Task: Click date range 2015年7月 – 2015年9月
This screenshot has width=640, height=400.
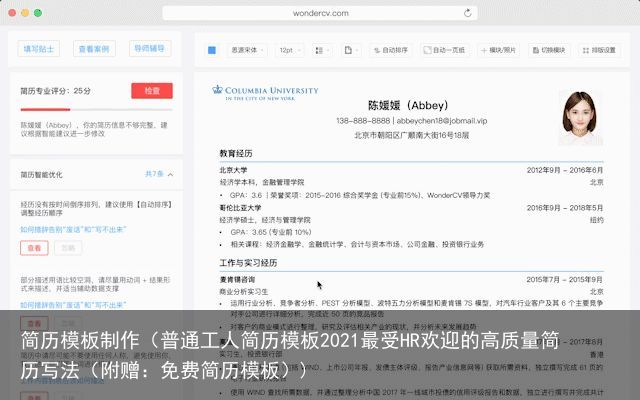Action: point(564,280)
